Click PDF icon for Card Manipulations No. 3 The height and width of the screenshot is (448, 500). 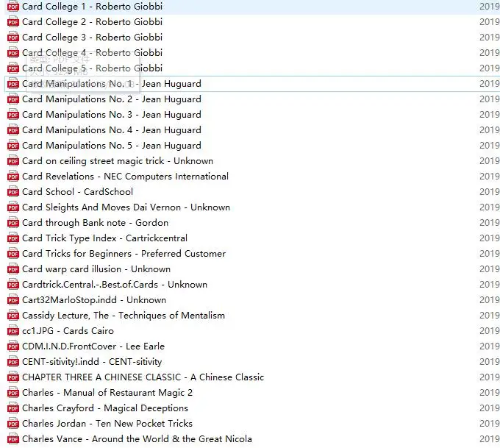click(13, 115)
